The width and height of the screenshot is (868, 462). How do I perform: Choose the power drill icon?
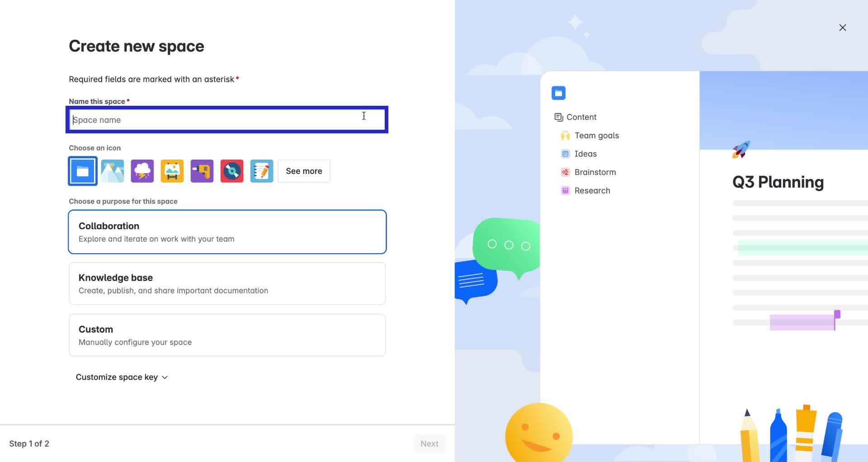pos(202,171)
